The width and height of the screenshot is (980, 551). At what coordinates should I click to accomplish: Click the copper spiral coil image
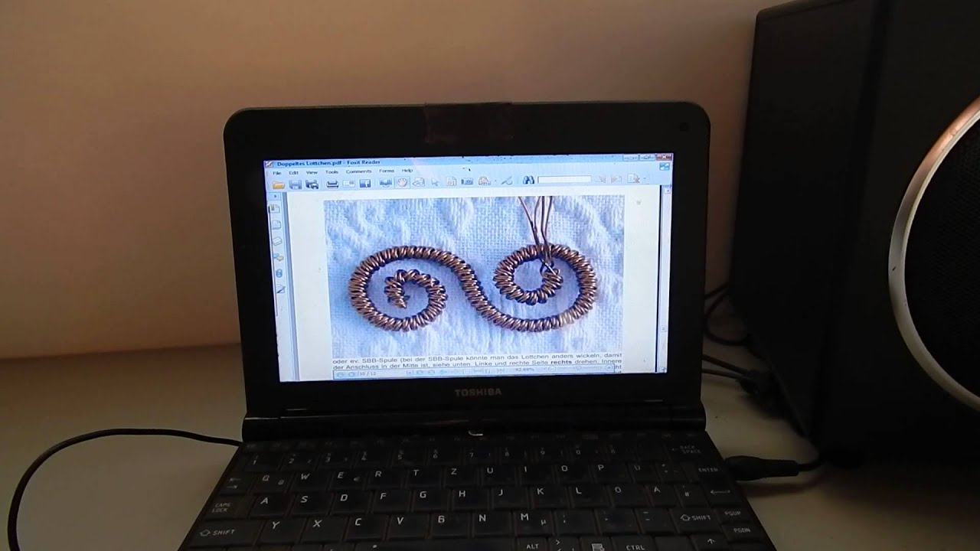tap(472, 275)
